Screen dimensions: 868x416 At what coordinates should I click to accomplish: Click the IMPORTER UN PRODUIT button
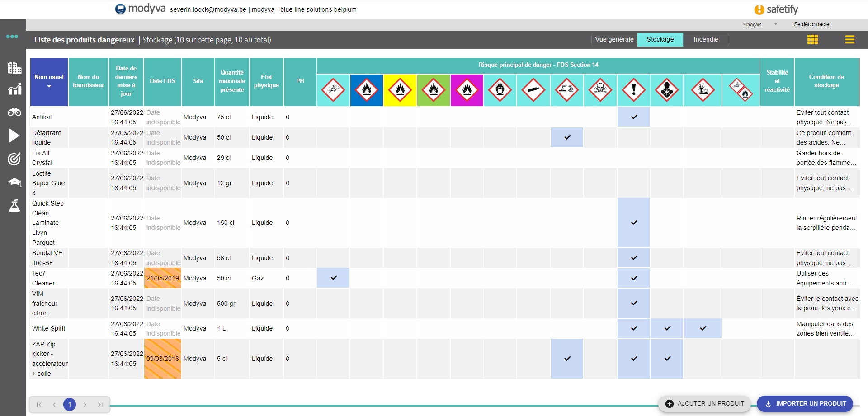(x=805, y=404)
